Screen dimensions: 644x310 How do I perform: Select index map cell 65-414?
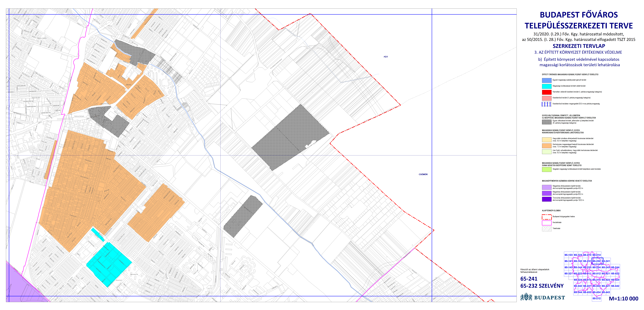point(597,280)
